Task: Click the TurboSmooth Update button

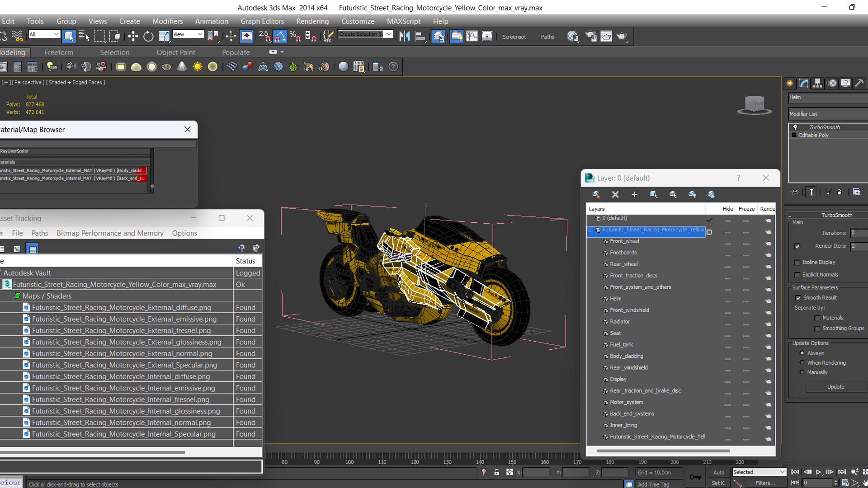Action: (x=835, y=387)
